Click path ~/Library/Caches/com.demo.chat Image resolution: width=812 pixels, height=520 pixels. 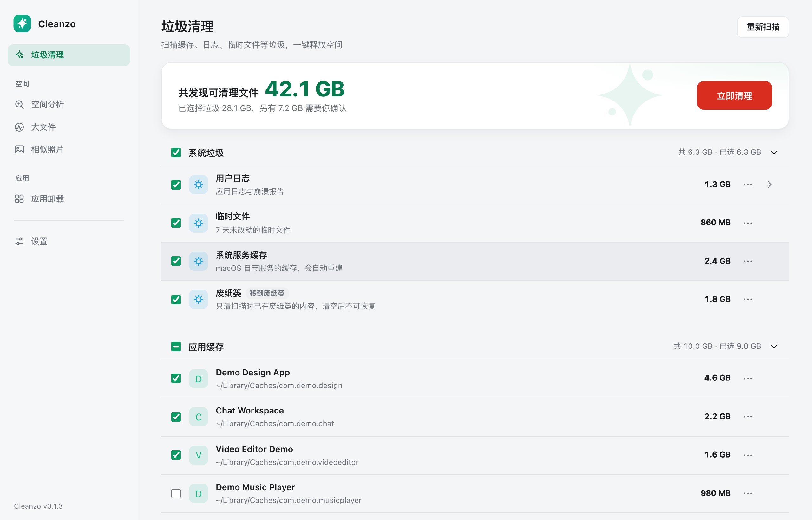(275, 423)
